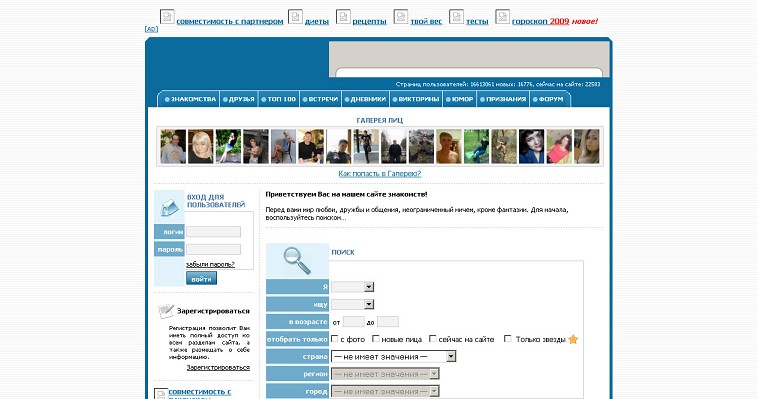Click the image icon before тесты link

pyautogui.click(x=456, y=17)
